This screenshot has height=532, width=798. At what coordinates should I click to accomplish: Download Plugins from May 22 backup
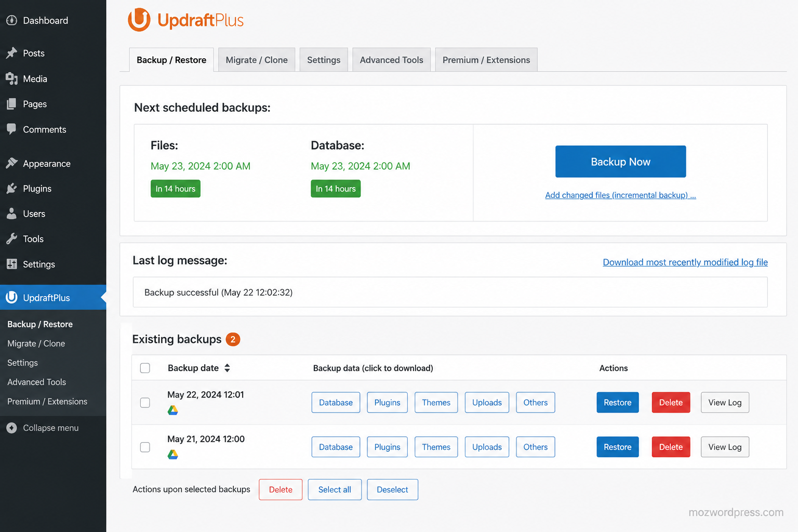(x=387, y=403)
